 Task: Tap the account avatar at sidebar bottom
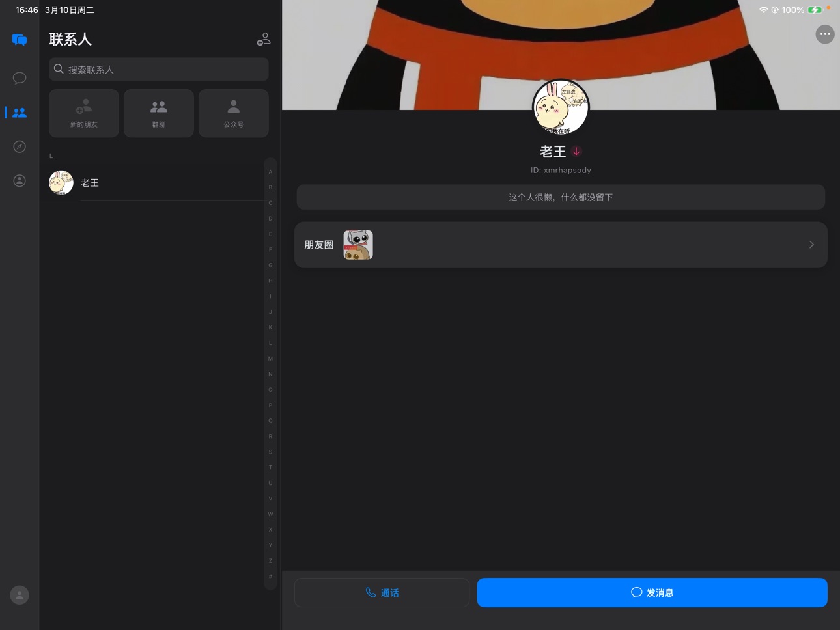pyautogui.click(x=20, y=595)
